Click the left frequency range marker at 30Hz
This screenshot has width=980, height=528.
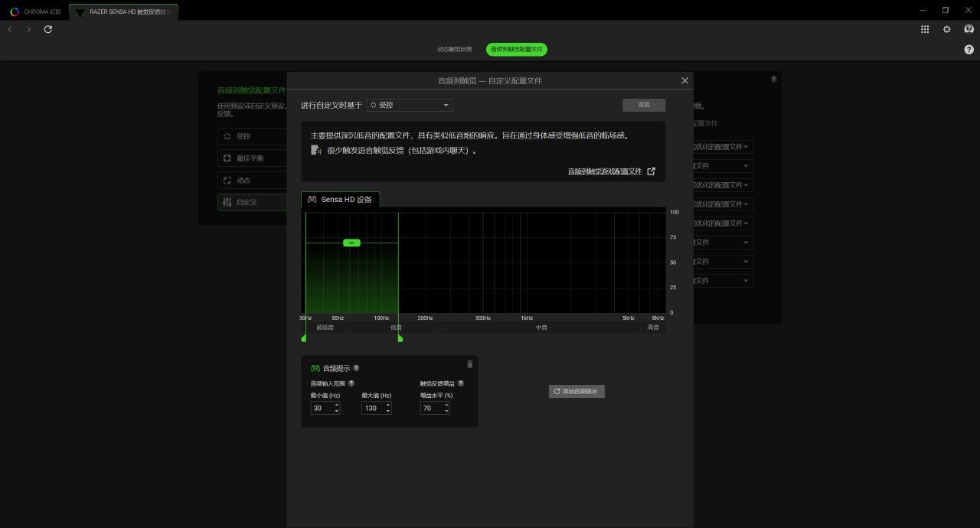tap(304, 337)
